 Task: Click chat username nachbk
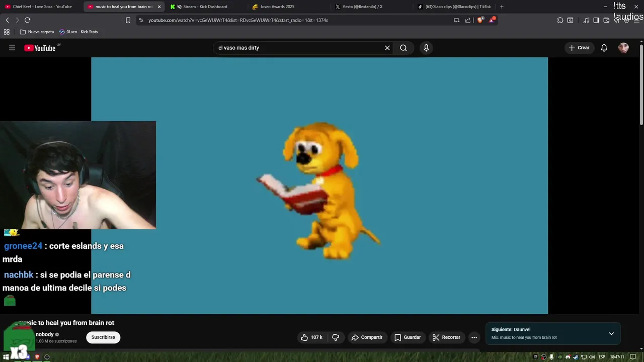(19, 275)
